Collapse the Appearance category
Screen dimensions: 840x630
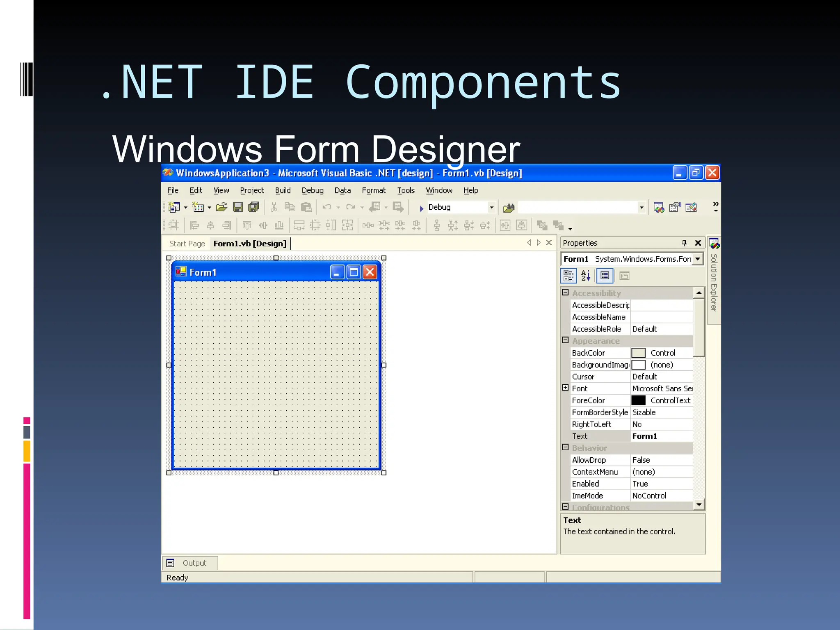566,340
